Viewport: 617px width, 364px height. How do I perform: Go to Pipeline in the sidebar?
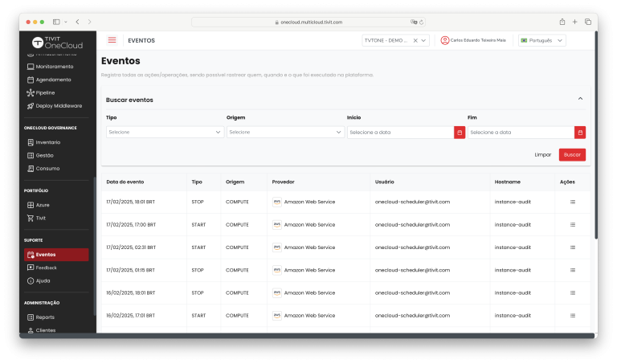(45, 92)
